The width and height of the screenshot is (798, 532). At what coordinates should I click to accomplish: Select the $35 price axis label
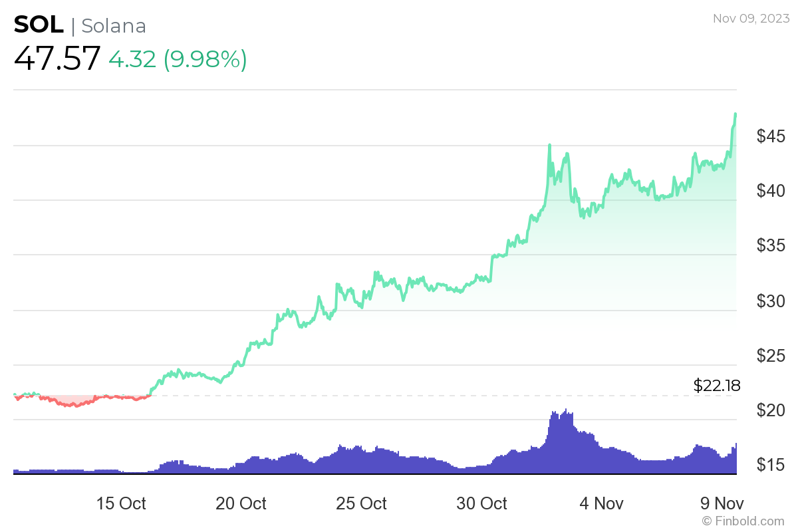(772, 246)
